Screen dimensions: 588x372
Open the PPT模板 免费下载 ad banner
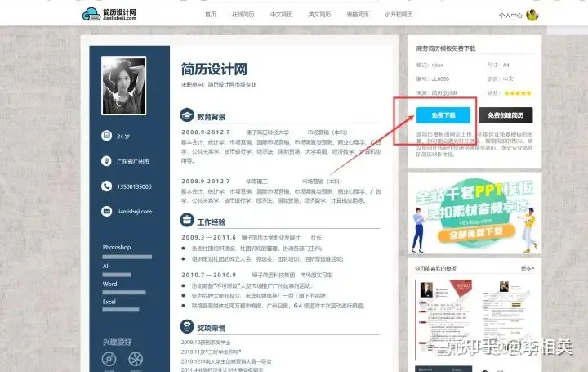pos(474,213)
